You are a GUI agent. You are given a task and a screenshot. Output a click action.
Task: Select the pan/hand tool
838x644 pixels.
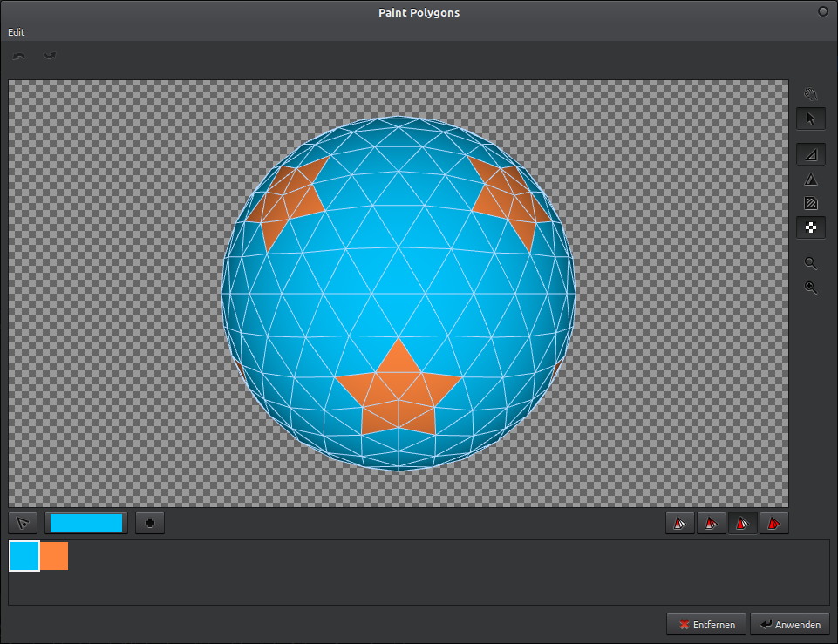810,93
